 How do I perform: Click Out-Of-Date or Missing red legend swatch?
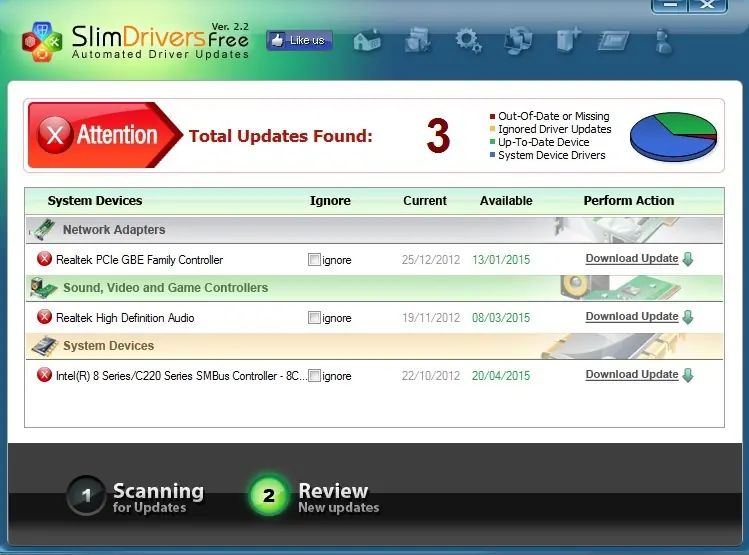coord(492,116)
